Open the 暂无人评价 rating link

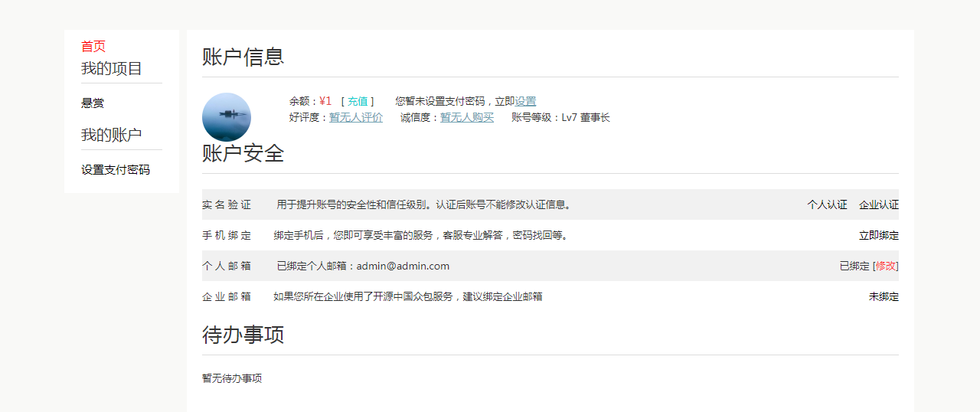click(x=356, y=117)
